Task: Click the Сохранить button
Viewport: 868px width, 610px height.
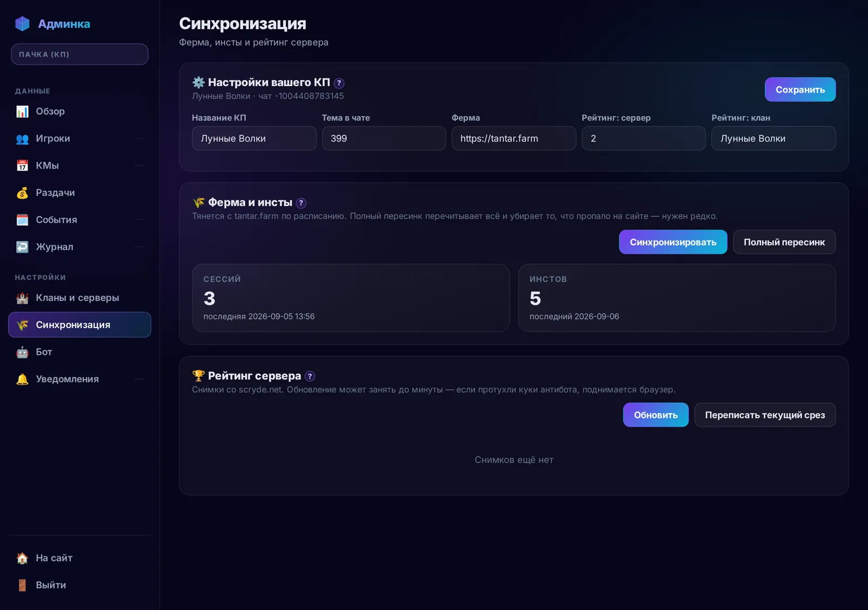Action: tap(800, 89)
